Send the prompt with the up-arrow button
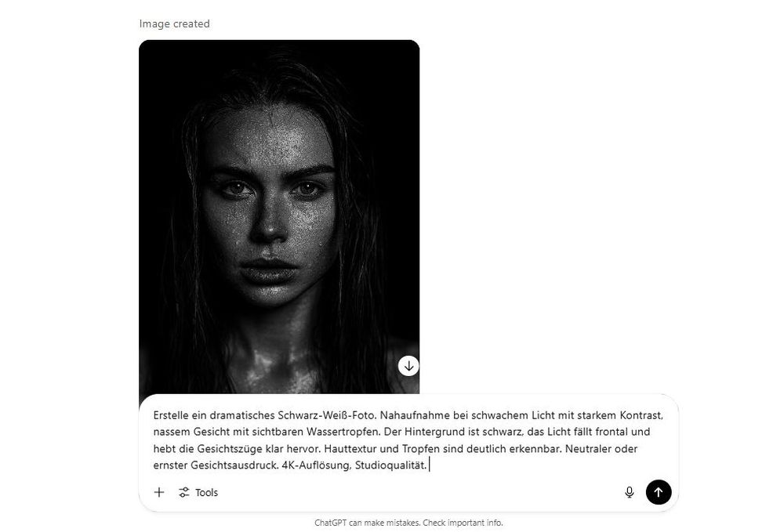Screen dimensions: 784x532 point(659,493)
